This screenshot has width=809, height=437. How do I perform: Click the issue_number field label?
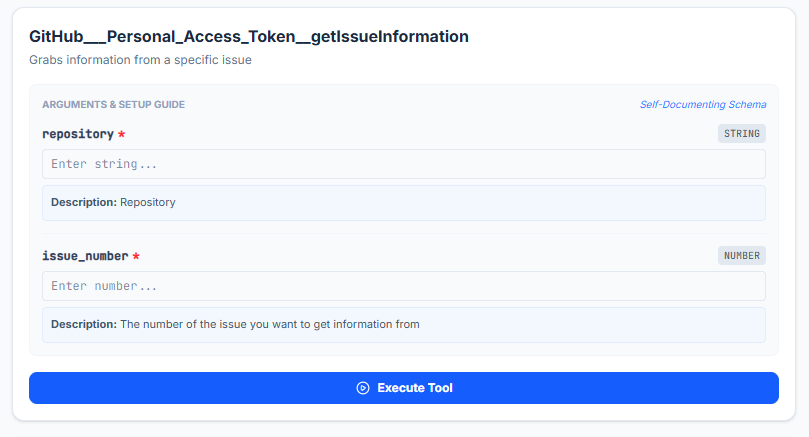tap(85, 256)
